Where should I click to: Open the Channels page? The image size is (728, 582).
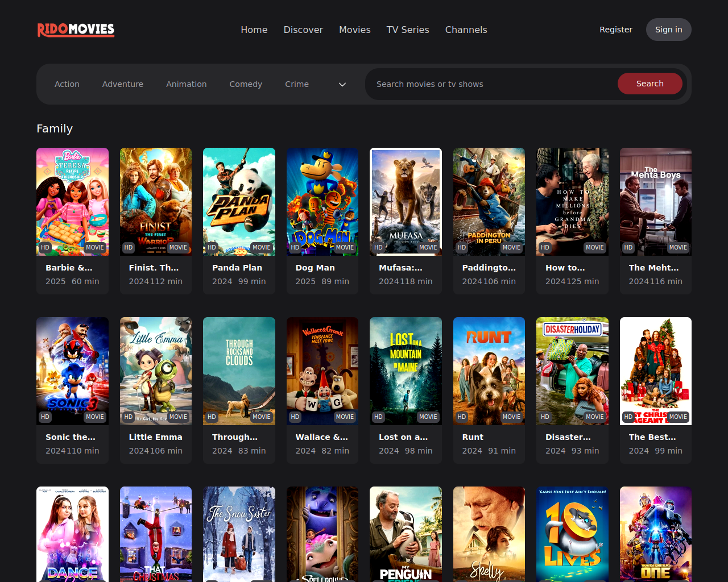(466, 30)
